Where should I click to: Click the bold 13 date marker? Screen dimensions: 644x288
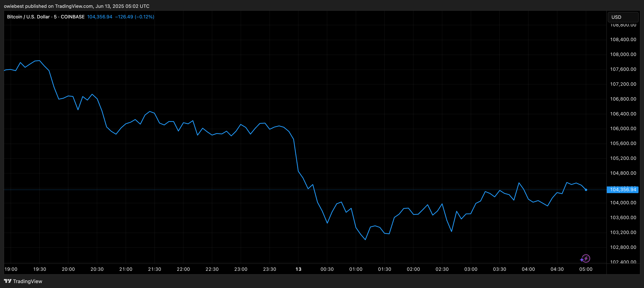pos(298,269)
